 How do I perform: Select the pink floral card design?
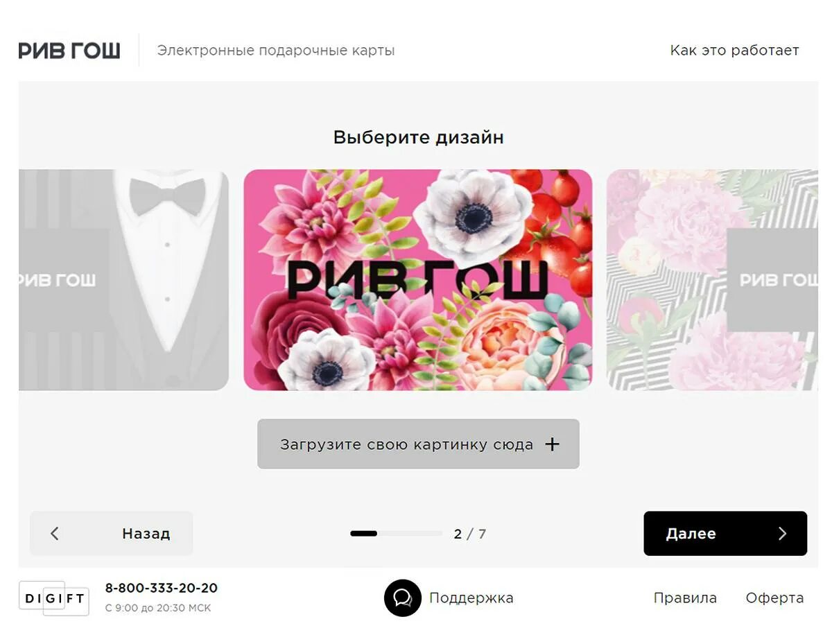click(418, 280)
